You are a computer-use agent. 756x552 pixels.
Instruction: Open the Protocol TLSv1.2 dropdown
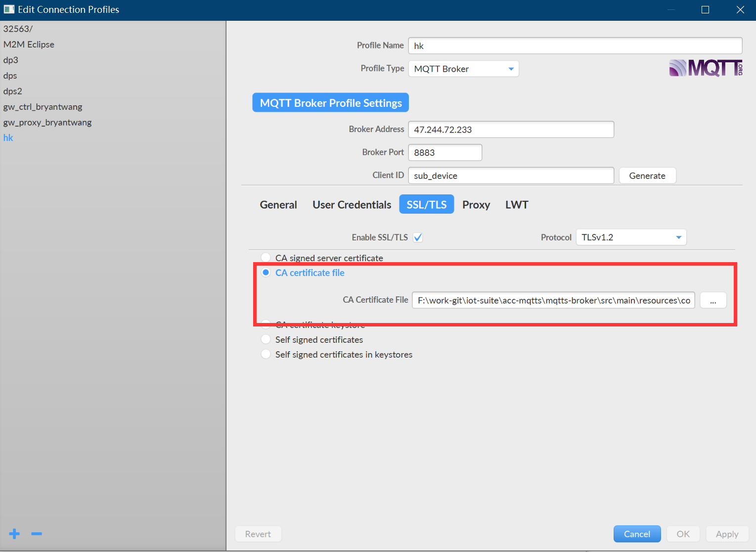631,237
